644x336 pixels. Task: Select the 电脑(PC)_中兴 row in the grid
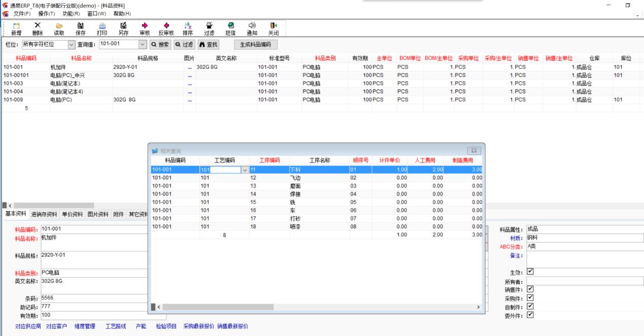(x=320, y=75)
